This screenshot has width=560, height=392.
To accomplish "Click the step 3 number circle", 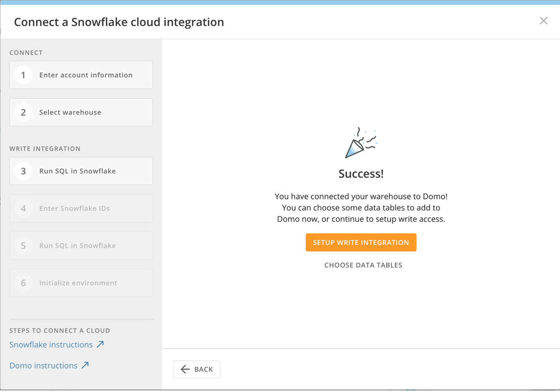I will coord(23,171).
